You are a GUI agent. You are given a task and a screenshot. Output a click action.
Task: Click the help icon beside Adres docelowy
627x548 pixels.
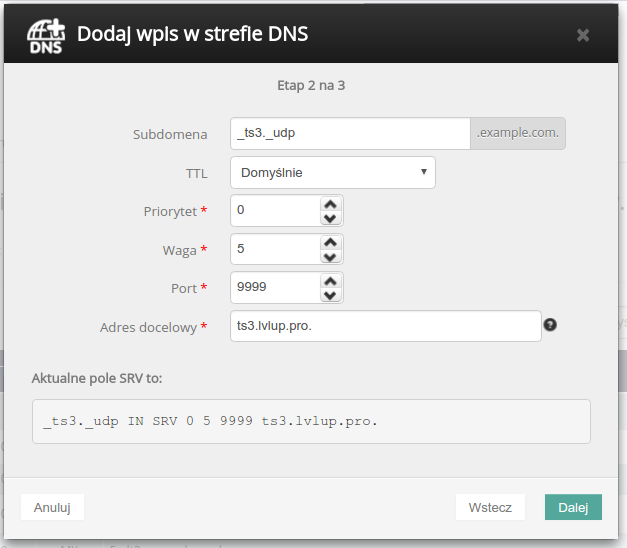pyautogui.click(x=550, y=324)
